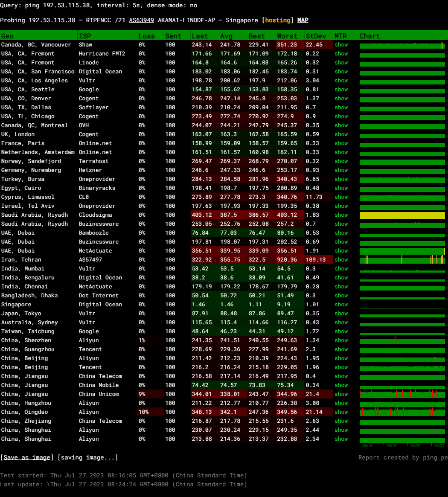Show MTR for Denver Cogent row
The height and width of the screenshot is (497, 448).
point(341,98)
